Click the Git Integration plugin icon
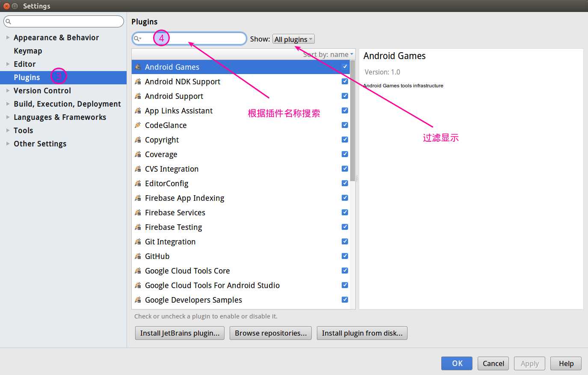 (138, 241)
